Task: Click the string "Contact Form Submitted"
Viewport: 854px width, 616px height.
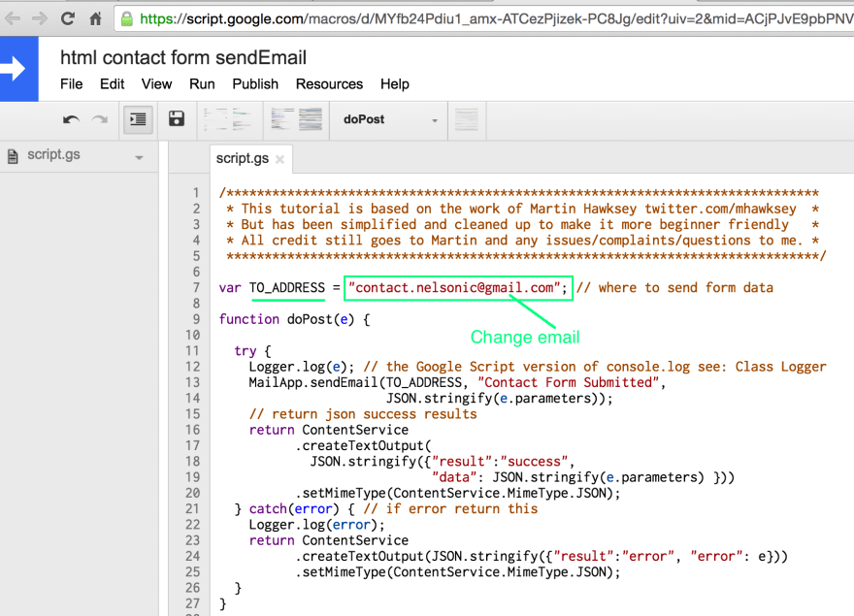Action: click(569, 382)
